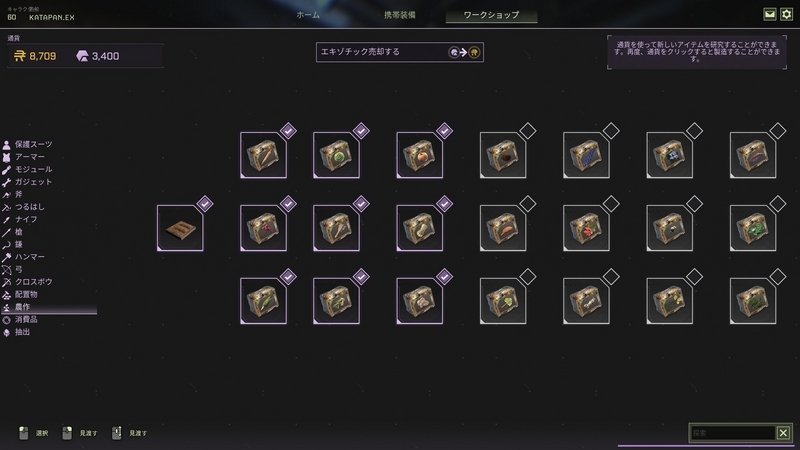Screen dimensions: 800x450
Task: Select the wooden crop plot item
Action: point(180,228)
